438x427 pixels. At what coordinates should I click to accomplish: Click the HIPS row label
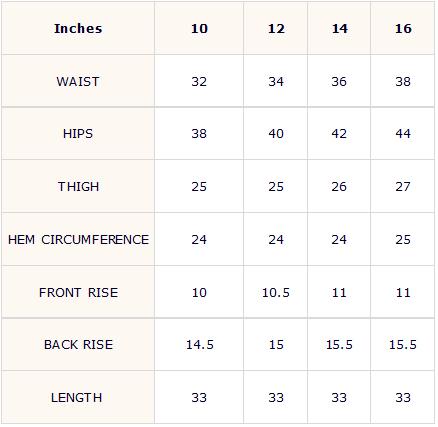pos(78,134)
